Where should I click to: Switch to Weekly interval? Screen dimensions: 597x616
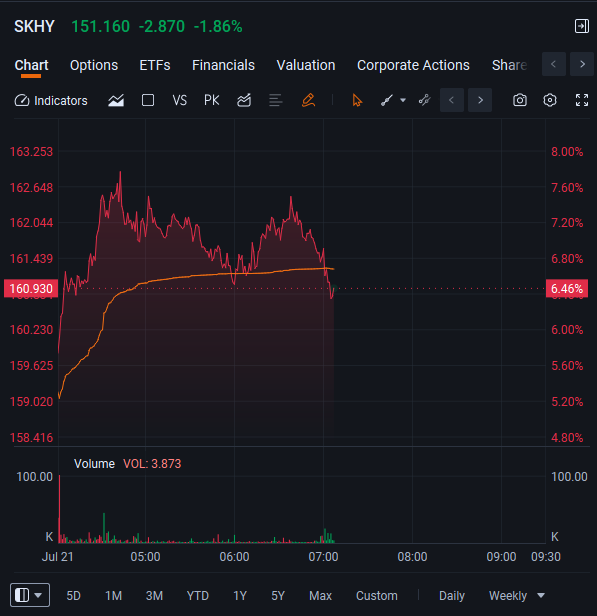click(x=508, y=596)
